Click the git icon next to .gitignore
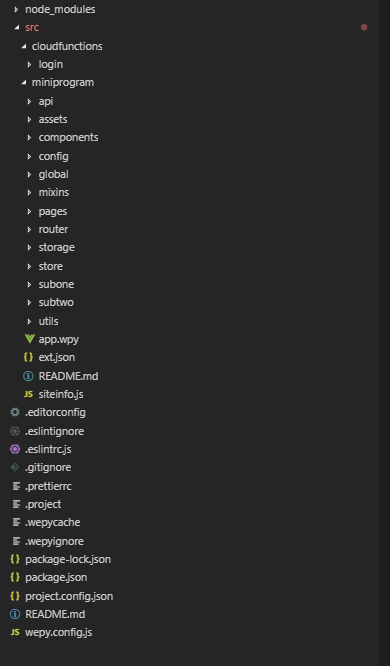 (15, 467)
